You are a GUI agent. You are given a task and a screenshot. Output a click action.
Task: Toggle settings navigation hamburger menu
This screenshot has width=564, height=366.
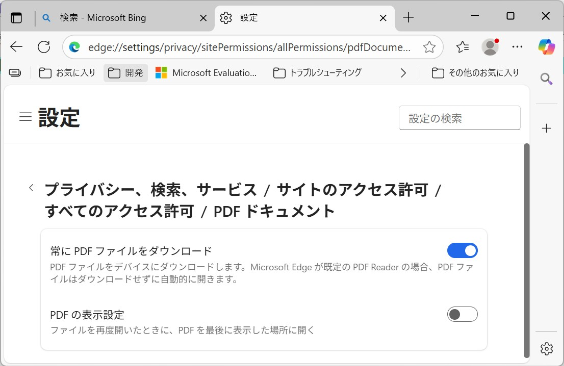tap(25, 117)
